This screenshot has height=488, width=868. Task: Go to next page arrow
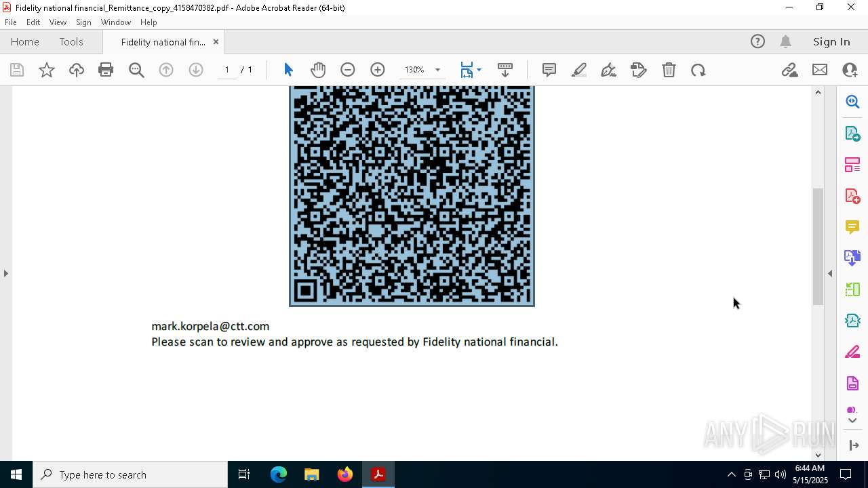coord(196,70)
